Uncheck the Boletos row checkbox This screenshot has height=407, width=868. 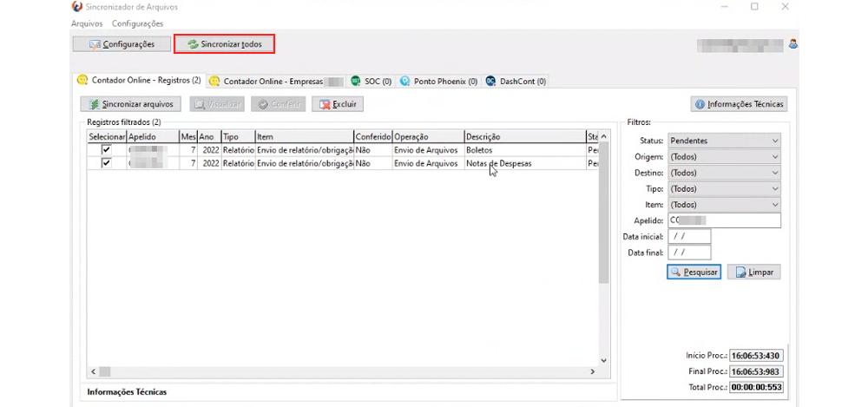coord(107,150)
